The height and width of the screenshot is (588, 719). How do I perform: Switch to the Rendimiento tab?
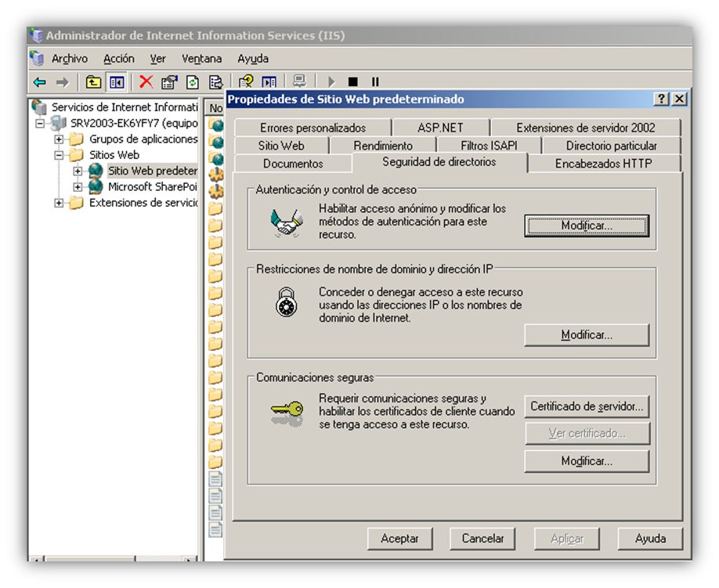[383, 146]
